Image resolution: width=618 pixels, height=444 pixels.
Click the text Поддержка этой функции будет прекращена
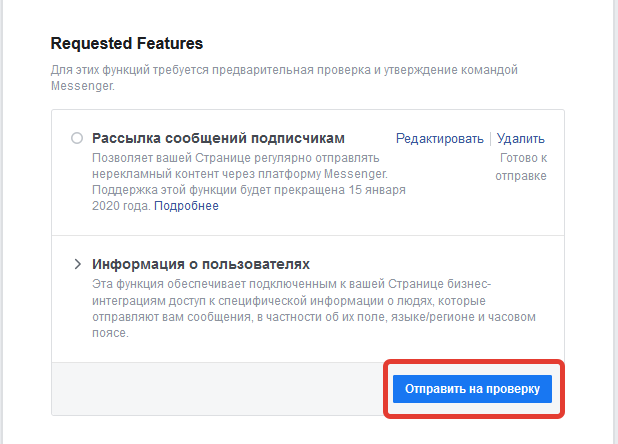(218, 190)
